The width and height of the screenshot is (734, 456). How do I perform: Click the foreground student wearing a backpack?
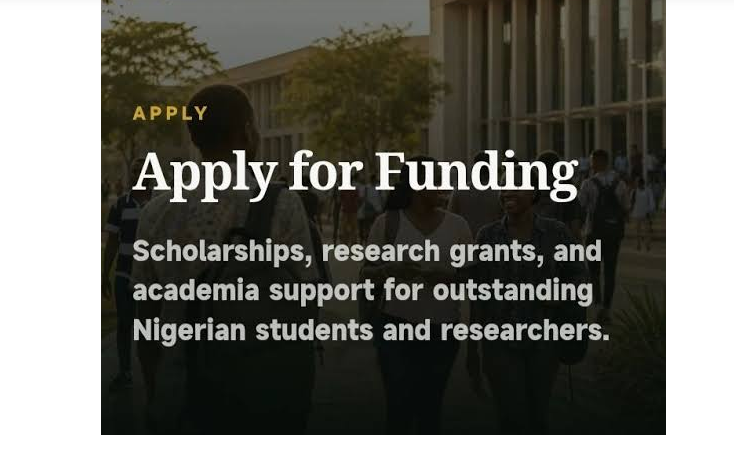(225, 262)
